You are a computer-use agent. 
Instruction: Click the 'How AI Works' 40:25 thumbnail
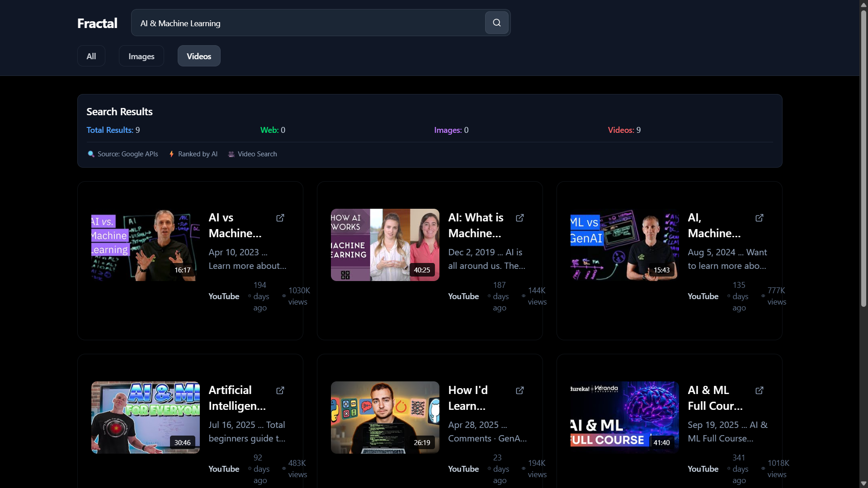point(385,245)
